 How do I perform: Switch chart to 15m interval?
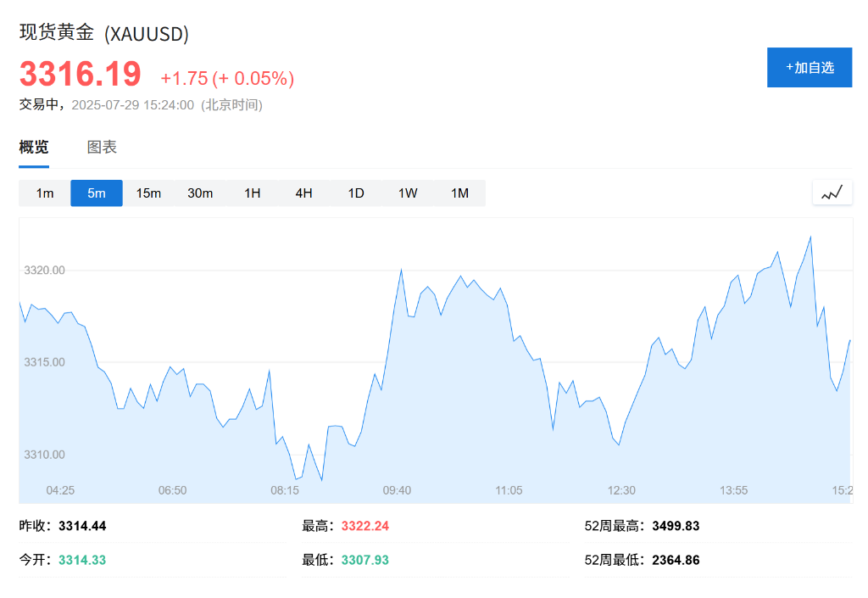[148, 193]
